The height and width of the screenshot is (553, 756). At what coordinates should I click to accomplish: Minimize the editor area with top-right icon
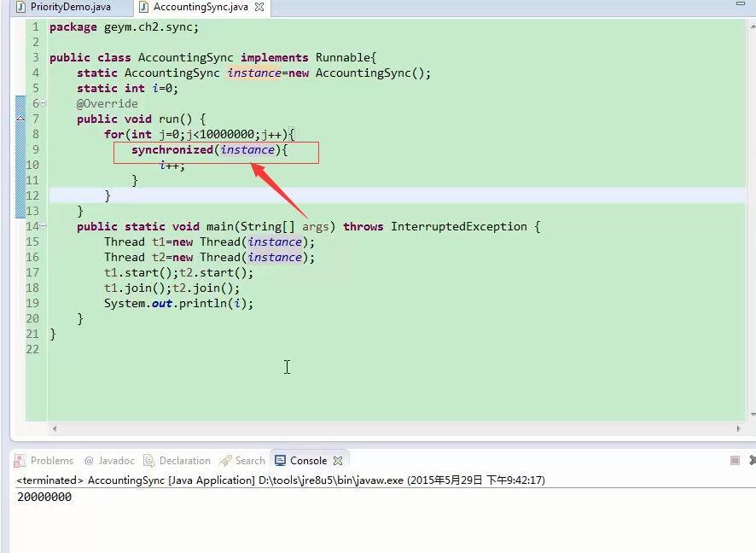pyautogui.click(x=740, y=5)
